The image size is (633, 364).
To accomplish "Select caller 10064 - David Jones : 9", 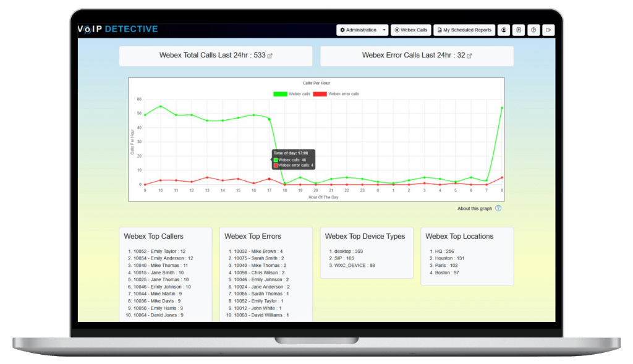I will (158, 315).
